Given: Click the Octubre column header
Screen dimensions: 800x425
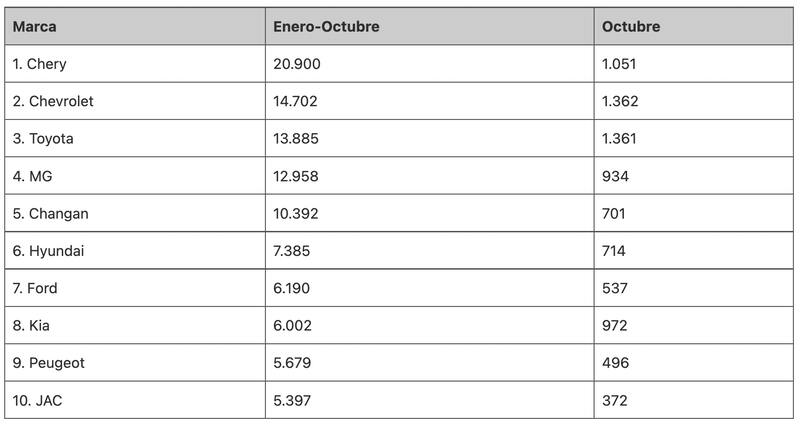Looking at the screenshot, I should 631,27.
